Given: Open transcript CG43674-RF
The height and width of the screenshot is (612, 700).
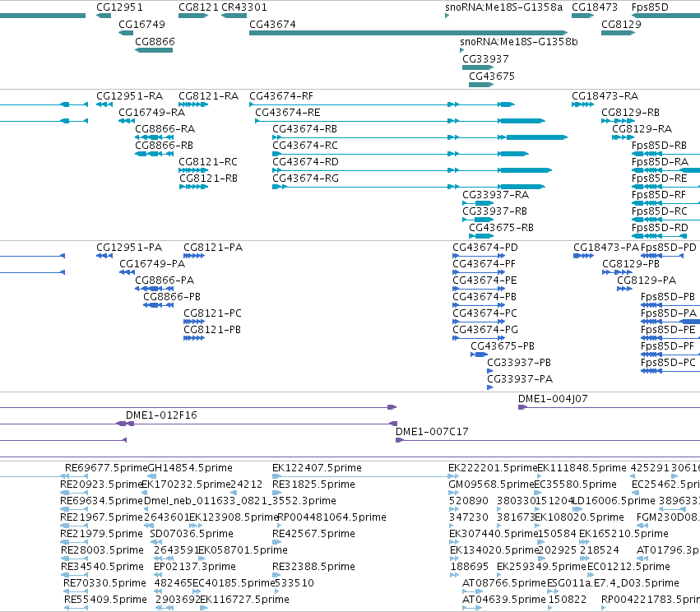Looking at the screenshot, I should [281, 96].
